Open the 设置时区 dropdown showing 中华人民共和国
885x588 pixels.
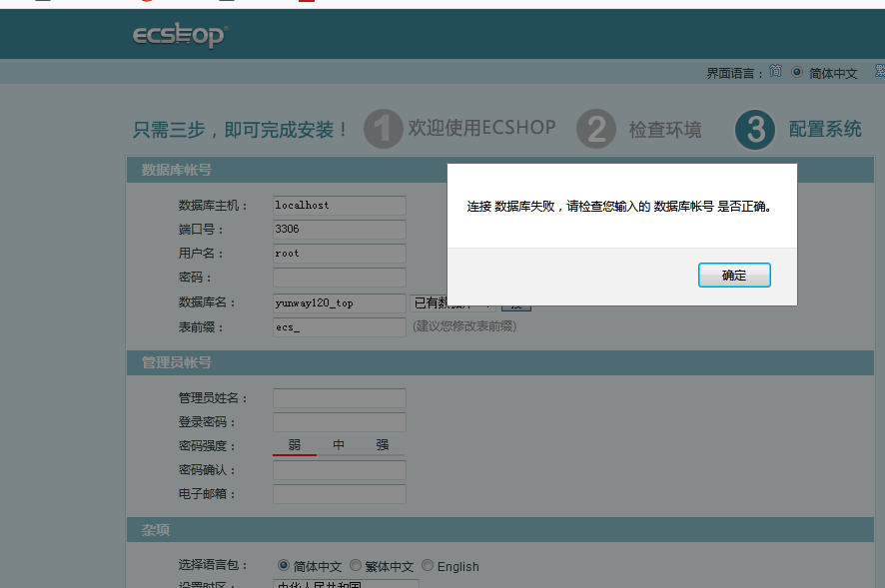346,584
